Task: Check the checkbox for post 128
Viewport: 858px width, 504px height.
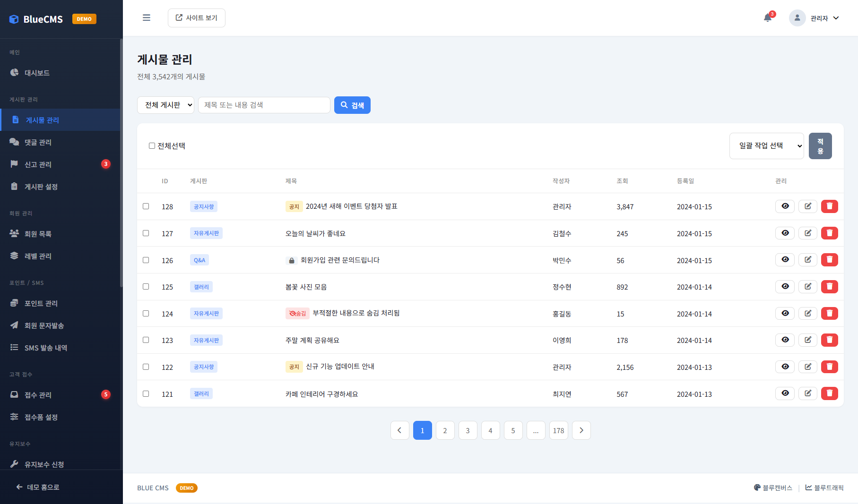Action: (x=146, y=206)
